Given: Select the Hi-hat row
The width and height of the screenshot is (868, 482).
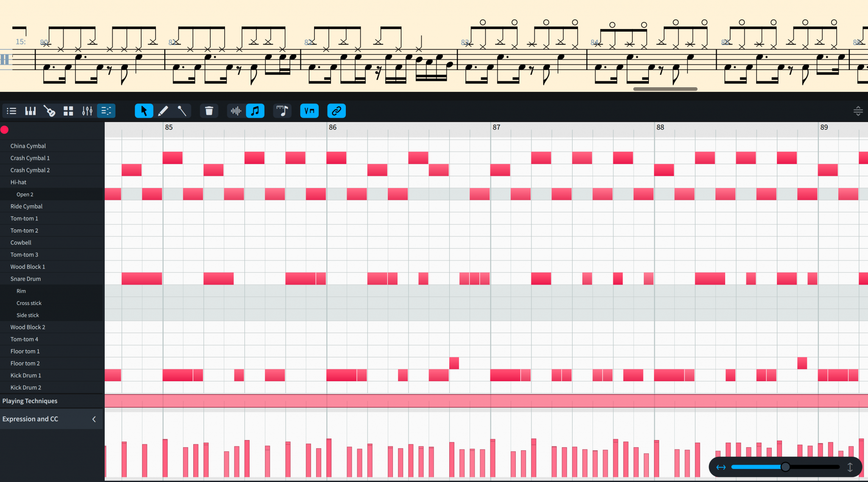Looking at the screenshot, I should point(52,182).
